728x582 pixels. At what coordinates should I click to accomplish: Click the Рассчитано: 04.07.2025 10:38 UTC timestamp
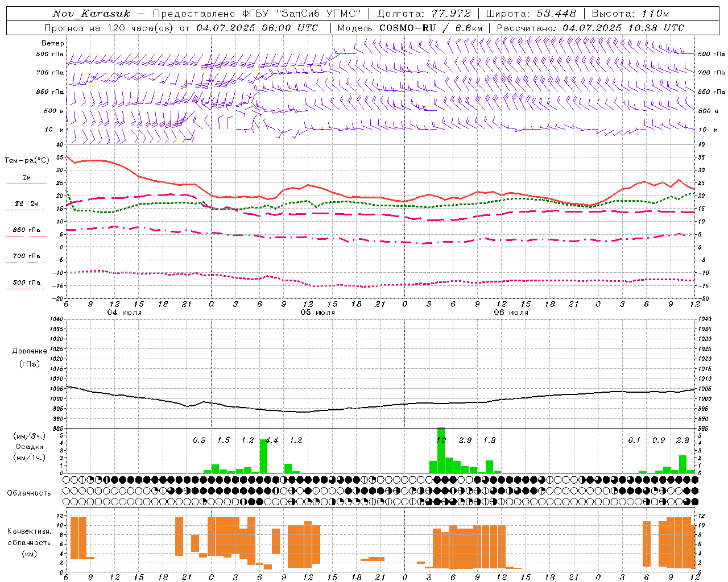click(x=590, y=28)
